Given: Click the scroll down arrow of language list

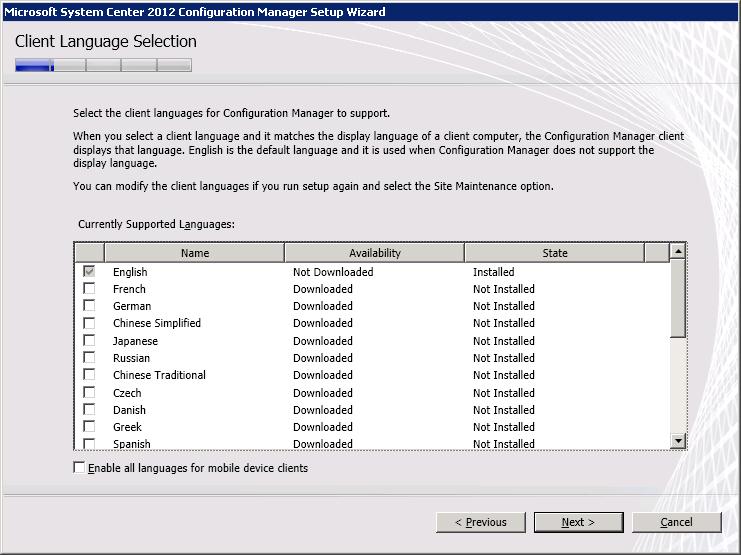Looking at the screenshot, I should [x=678, y=441].
